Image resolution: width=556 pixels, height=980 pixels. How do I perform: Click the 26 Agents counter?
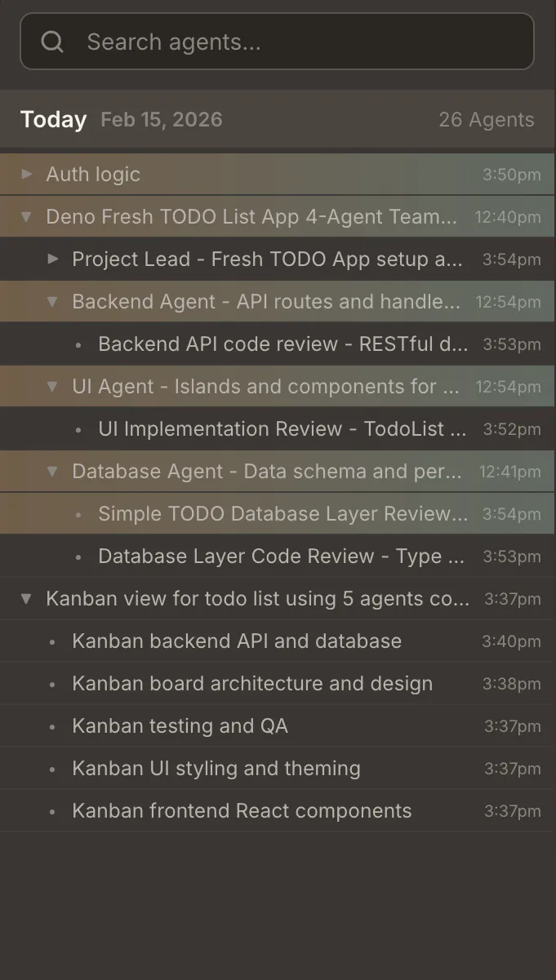coord(487,119)
